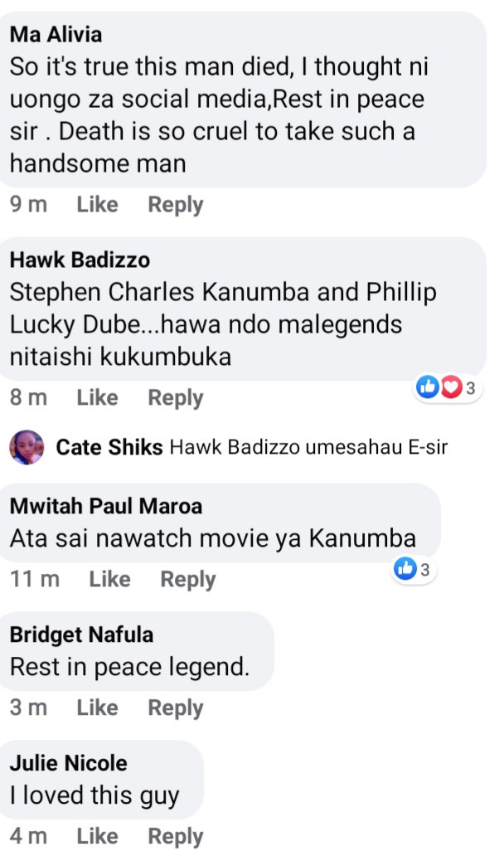Viewport: 504px width, 856px height.
Task: Like Hawk Badizzo's comment
Action: (x=97, y=397)
